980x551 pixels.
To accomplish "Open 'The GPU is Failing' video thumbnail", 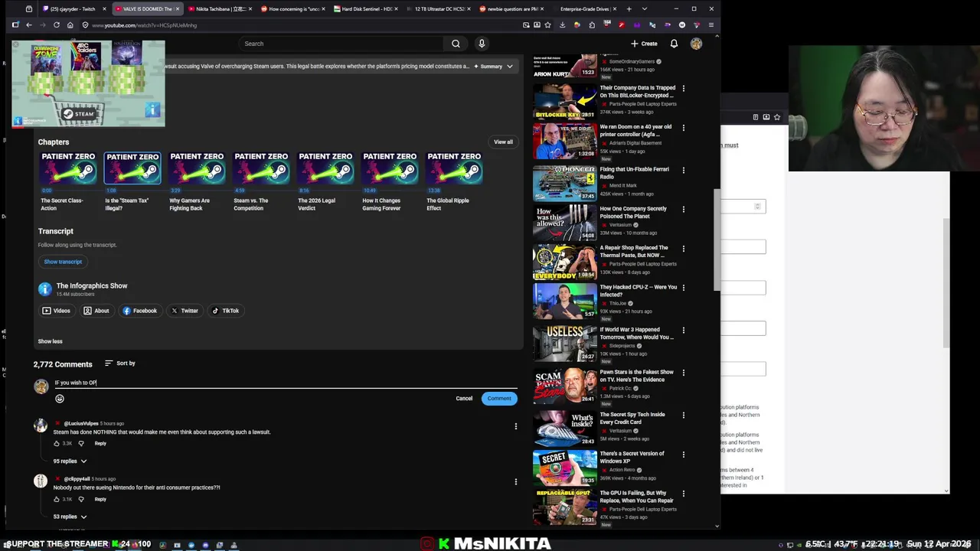I will pyautogui.click(x=565, y=507).
